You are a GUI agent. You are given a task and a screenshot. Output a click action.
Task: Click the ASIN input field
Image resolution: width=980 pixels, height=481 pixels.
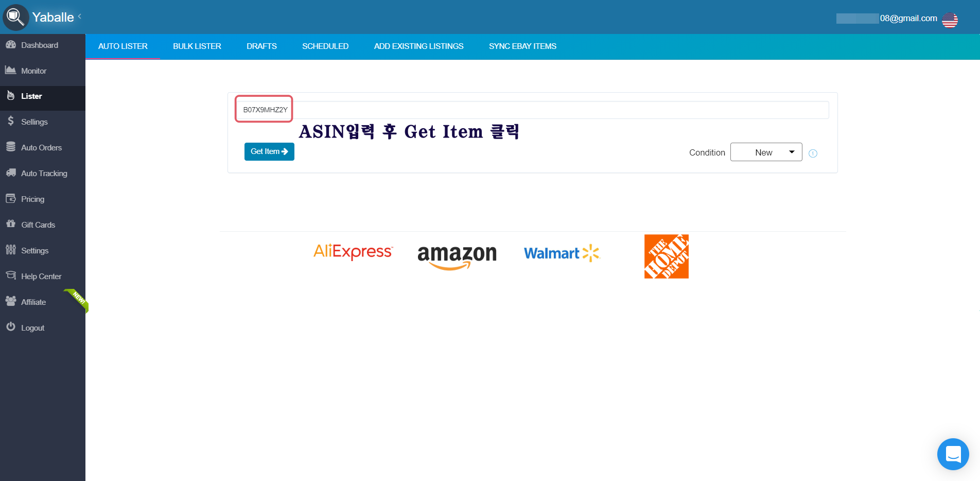(x=533, y=110)
